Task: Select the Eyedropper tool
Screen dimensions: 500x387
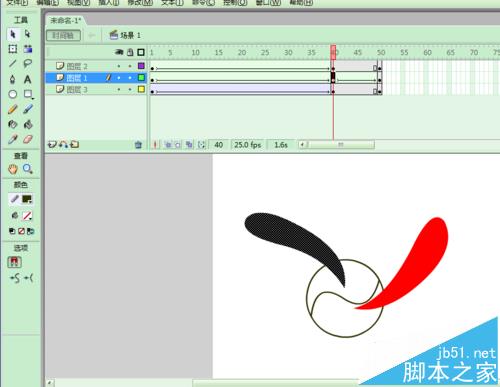Action: point(13,139)
